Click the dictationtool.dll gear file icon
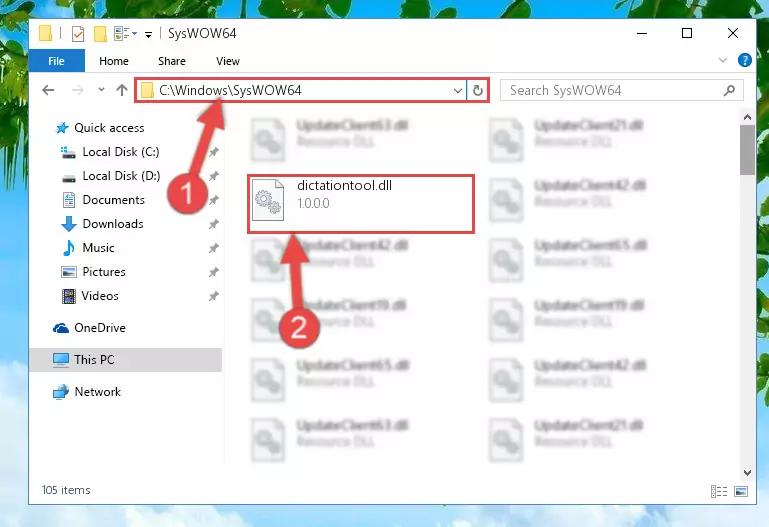769x527 pixels. click(x=268, y=200)
